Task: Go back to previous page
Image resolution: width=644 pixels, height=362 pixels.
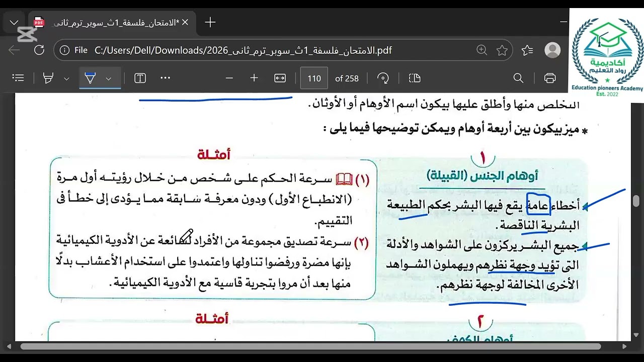Action: (14, 50)
